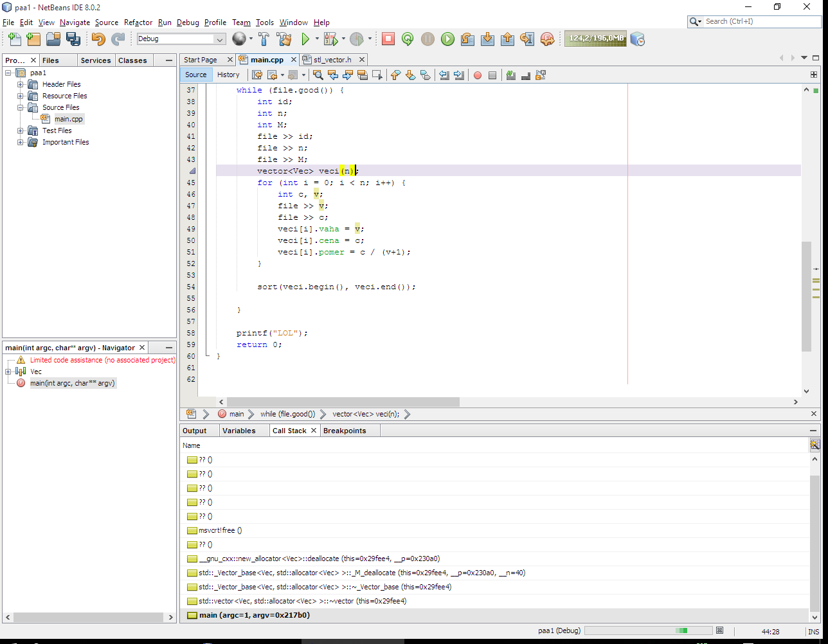Click the memory usage indicator bar

click(595, 39)
